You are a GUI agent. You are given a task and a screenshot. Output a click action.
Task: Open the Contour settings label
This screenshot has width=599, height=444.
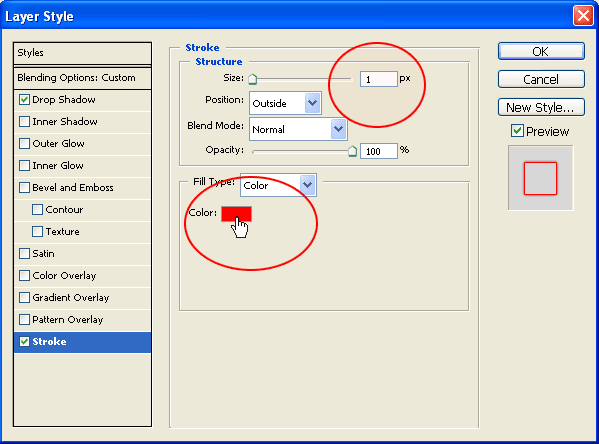[x=64, y=209]
